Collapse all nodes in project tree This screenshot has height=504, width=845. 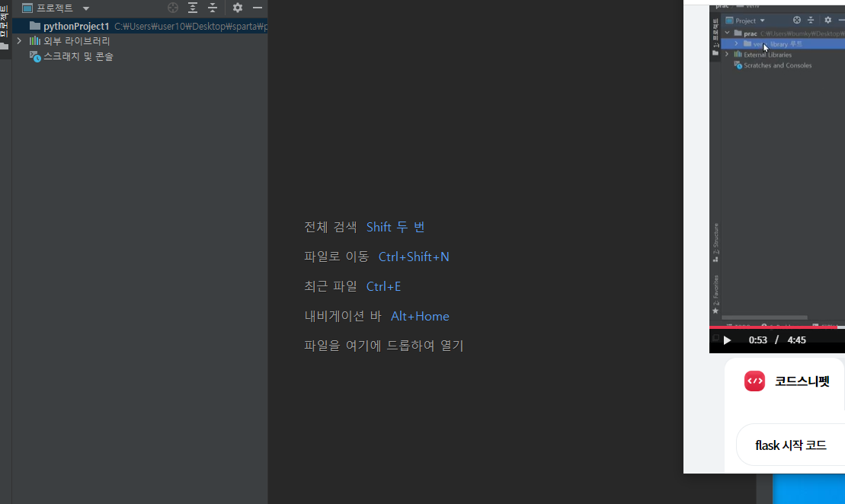pos(213,8)
